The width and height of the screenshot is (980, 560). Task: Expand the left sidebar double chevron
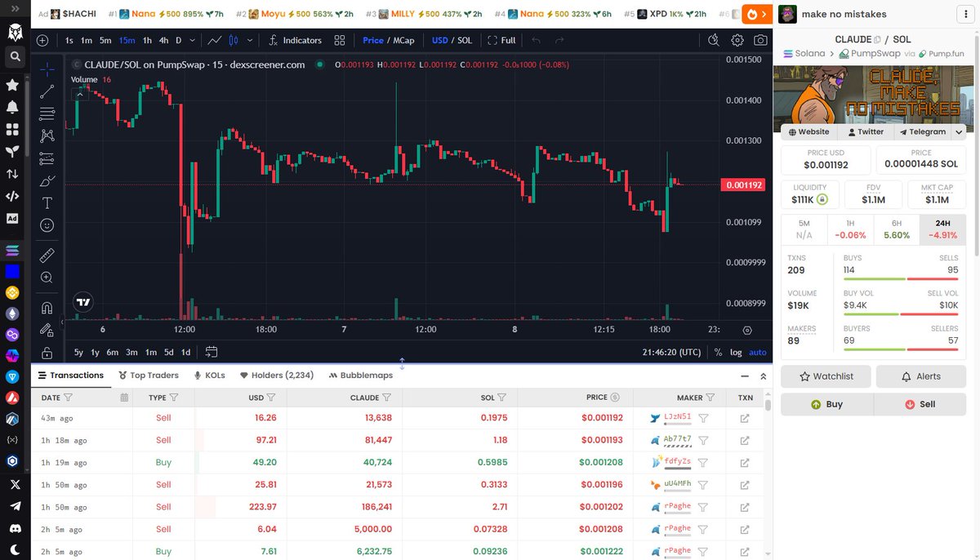13,11
